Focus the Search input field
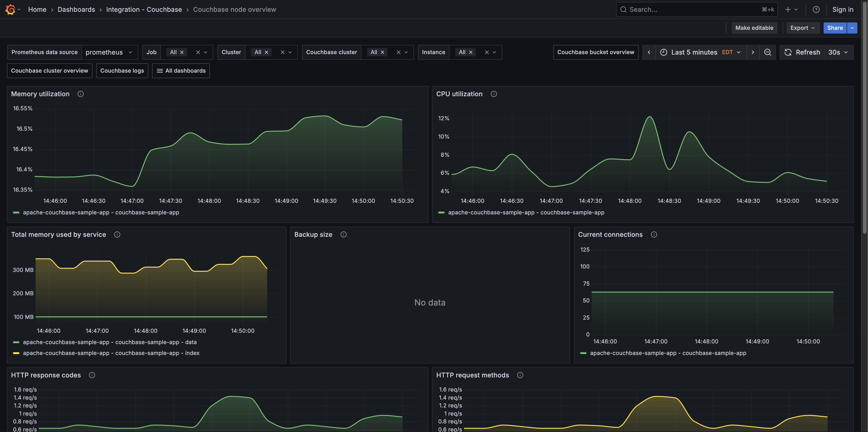This screenshot has width=868, height=432. click(697, 9)
